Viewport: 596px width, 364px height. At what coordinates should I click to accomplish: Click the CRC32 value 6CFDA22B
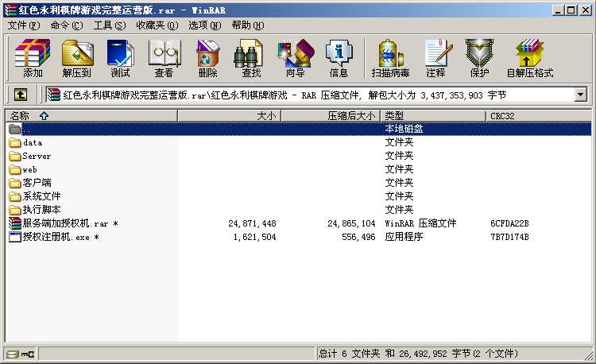click(509, 223)
